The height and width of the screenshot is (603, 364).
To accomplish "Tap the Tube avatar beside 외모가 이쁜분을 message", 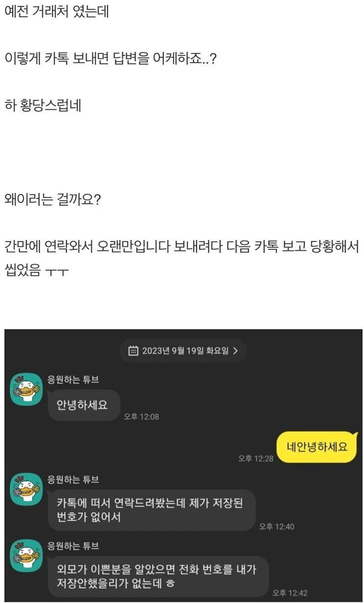I will [26, 555].
